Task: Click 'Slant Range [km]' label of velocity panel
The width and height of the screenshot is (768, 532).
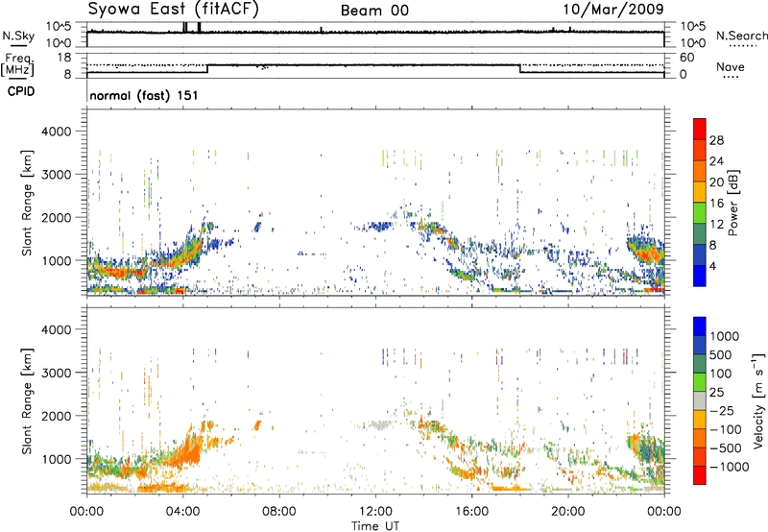Action: point(27,401)
